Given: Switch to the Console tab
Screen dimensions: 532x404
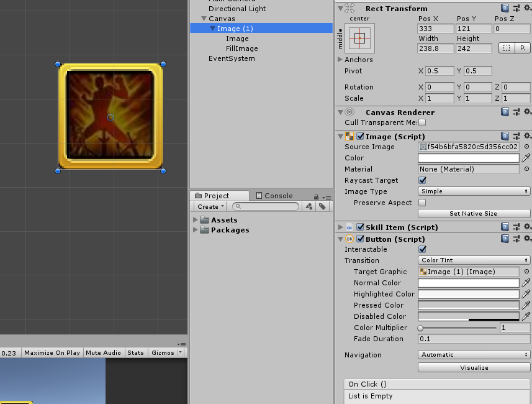Looking at the screenshot, I should 274,196.
